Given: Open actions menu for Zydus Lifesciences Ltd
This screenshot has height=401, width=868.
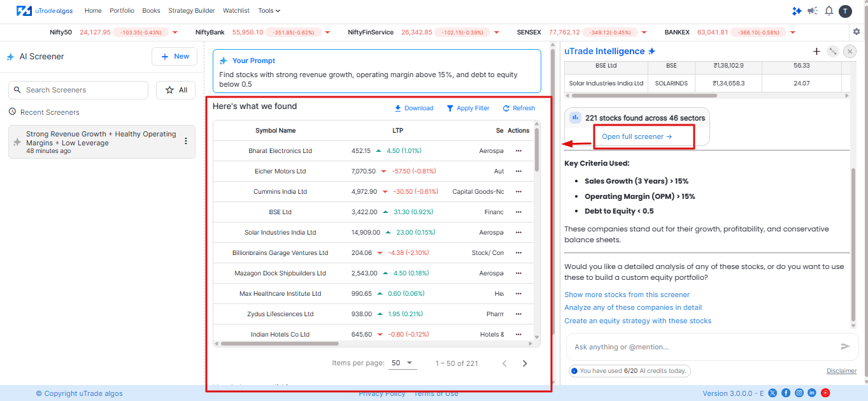Looking at the screenshot, I should [x=518, y=314].
